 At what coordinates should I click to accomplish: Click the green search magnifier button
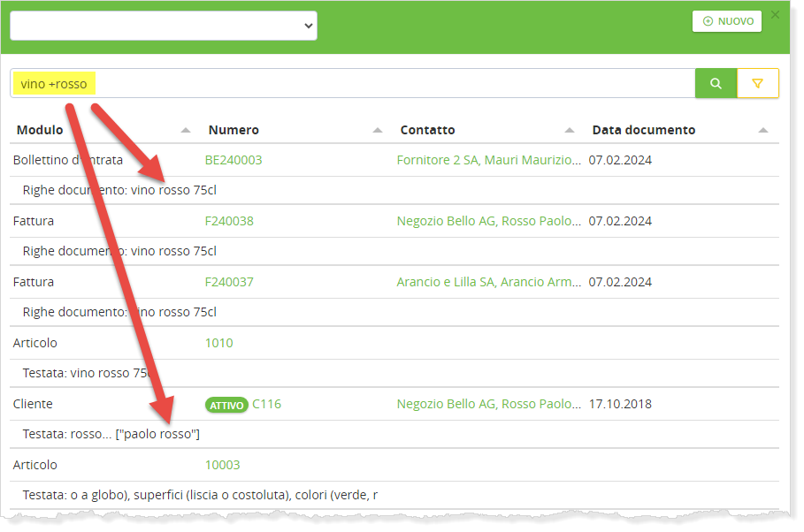716,83
